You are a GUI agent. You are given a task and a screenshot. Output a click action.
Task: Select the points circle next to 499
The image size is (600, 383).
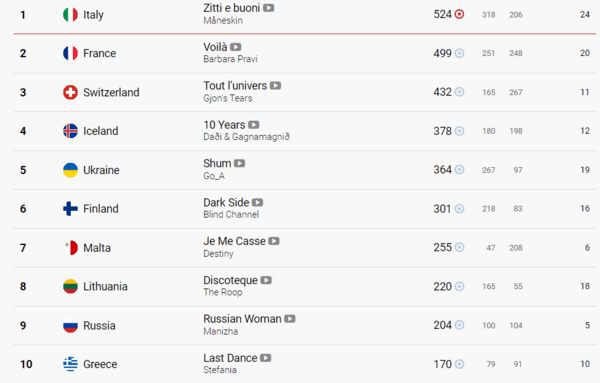459,53
